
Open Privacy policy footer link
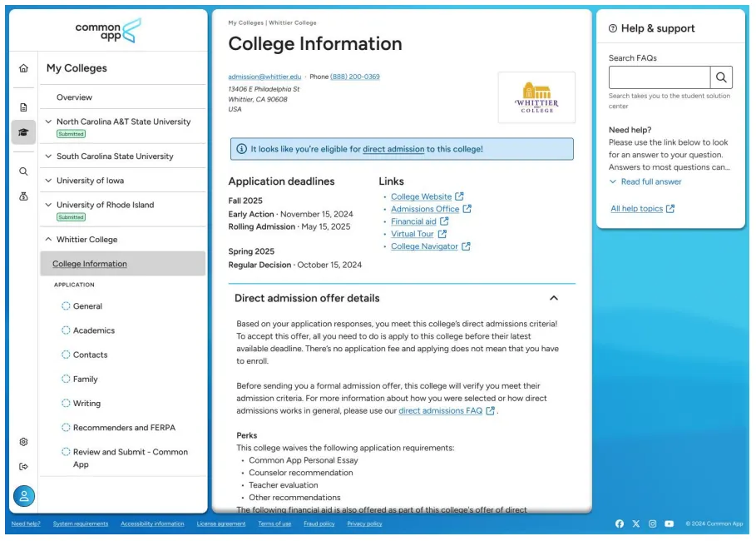coord(364,524)
